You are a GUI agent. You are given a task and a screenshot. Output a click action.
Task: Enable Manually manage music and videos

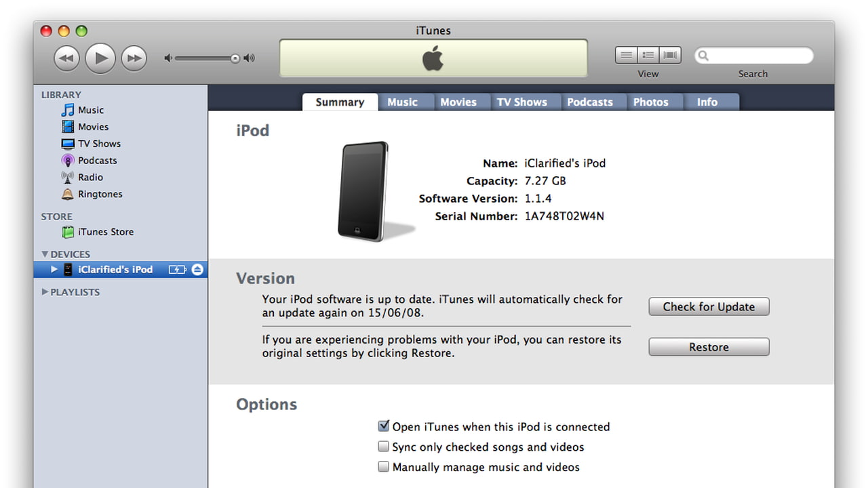[384, 467]
